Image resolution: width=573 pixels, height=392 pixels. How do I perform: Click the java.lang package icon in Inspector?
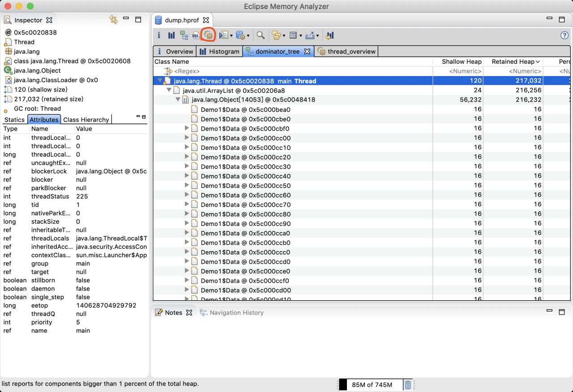click(8, 51)
